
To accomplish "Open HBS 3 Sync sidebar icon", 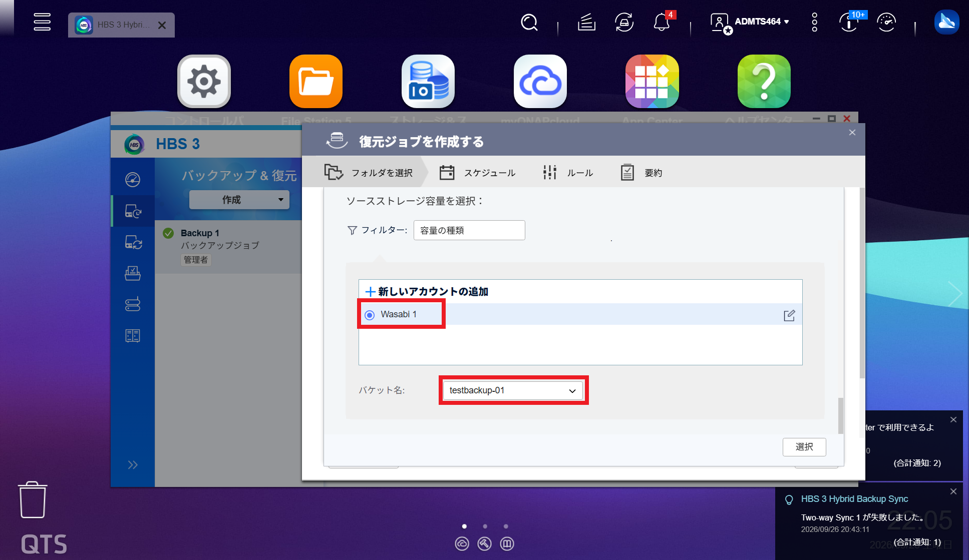I will [x=133, y=243].
